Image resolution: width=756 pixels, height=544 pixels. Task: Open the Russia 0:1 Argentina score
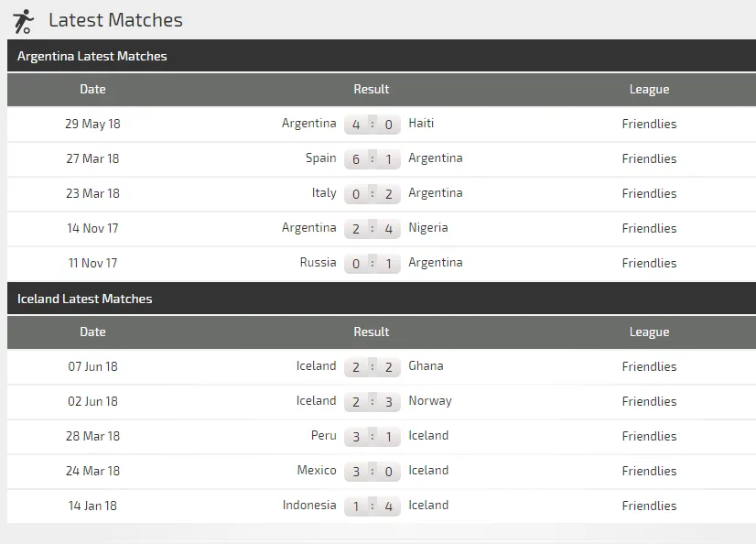(x=372, y=264)
